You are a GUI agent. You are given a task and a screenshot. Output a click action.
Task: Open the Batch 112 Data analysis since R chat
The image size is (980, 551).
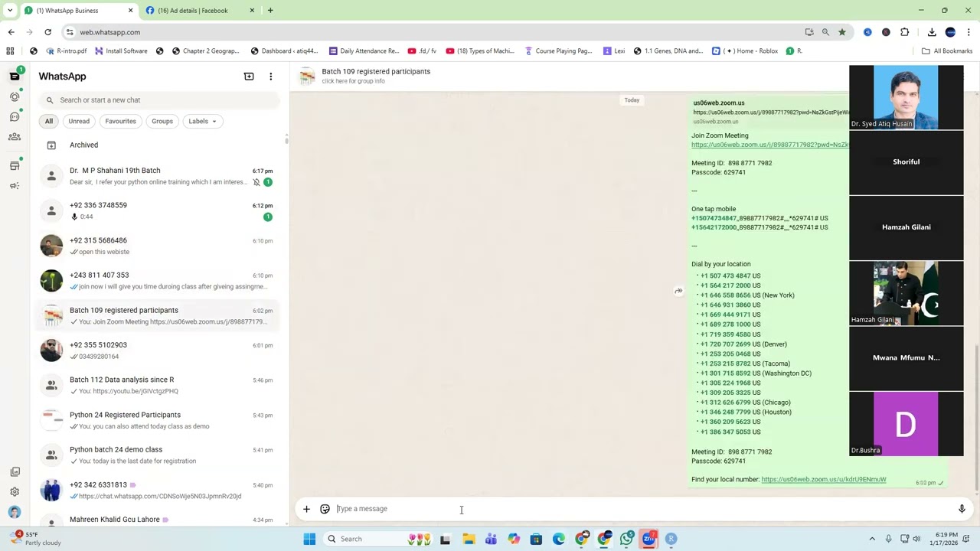point(157,385)
